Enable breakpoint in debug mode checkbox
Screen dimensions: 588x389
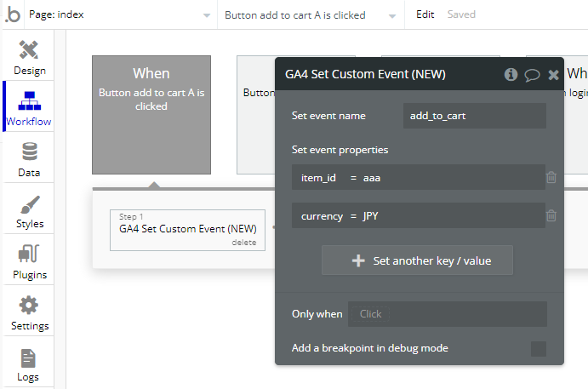pos(538,348)
